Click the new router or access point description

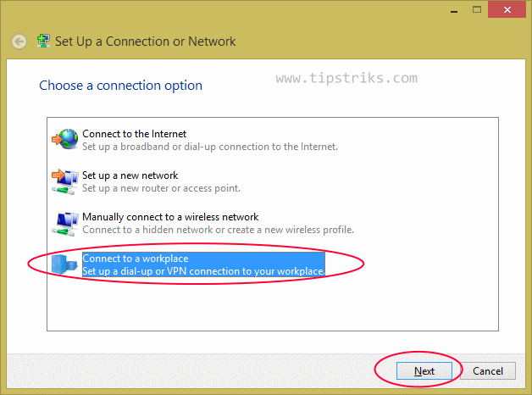click(x=162, y=188)
